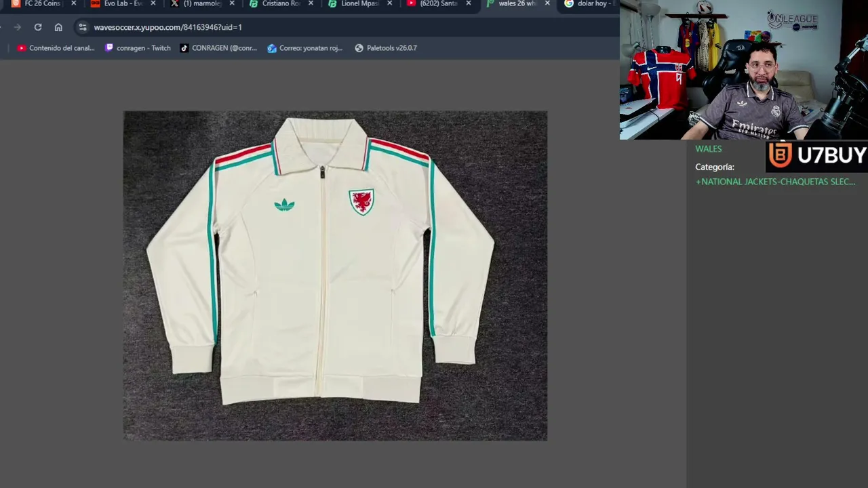Close the YouTube Santa tab
868x488 pixels.
click(469, 3)
